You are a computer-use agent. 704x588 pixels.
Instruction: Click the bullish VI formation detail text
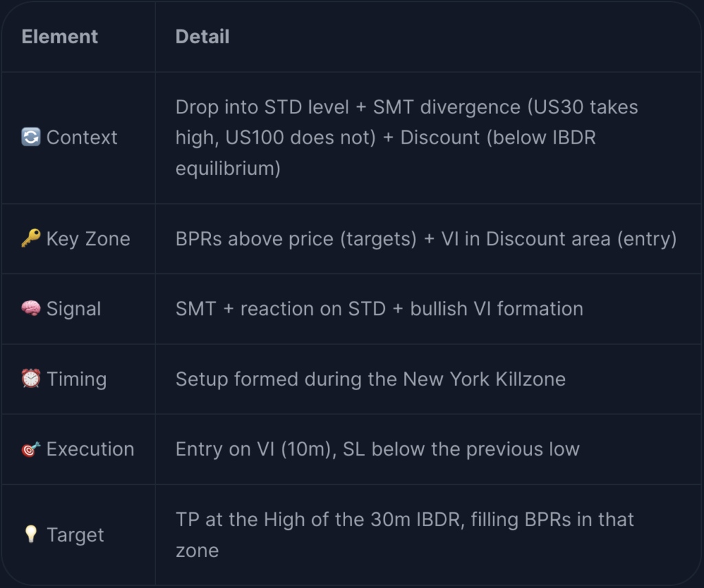379,309
